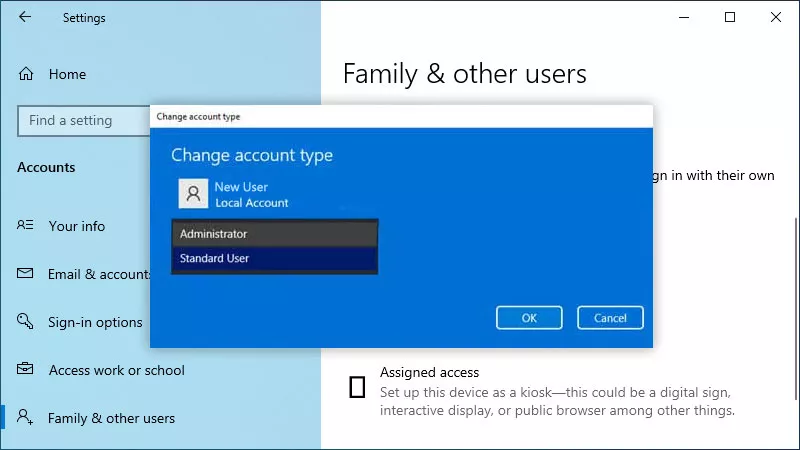Click the Family & other users page title
Viewport: 800px width, 450px height.
tap(465, 74)
